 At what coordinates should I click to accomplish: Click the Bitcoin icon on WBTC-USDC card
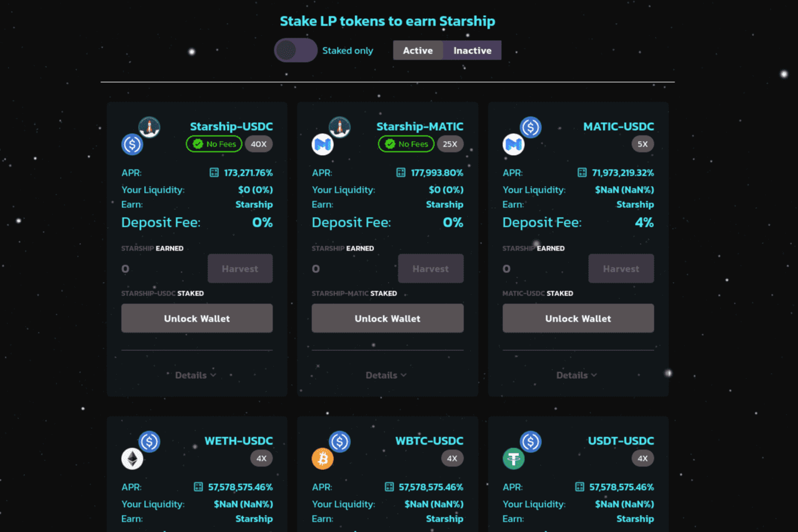(x=323, y=459)
